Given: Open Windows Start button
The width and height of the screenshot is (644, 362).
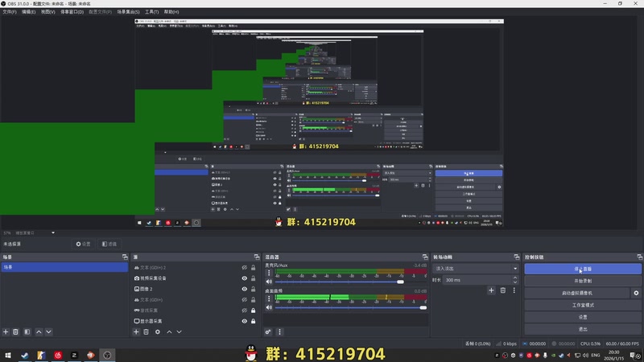Looking at the screenshot, I should click(8, 355).
